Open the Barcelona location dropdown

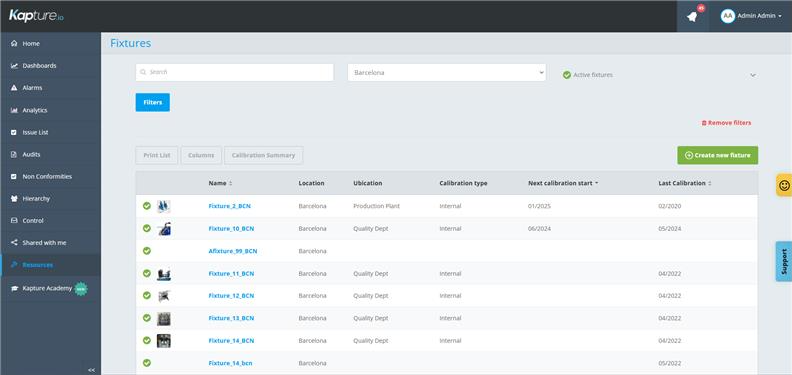click(x=447, y=72)
